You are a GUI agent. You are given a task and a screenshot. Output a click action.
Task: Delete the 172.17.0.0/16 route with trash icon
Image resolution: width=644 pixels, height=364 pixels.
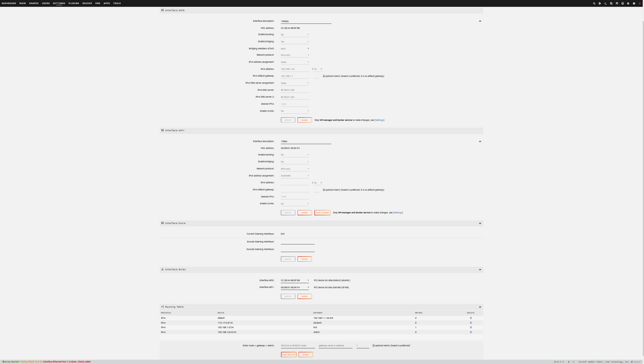(x=471, y=323)
